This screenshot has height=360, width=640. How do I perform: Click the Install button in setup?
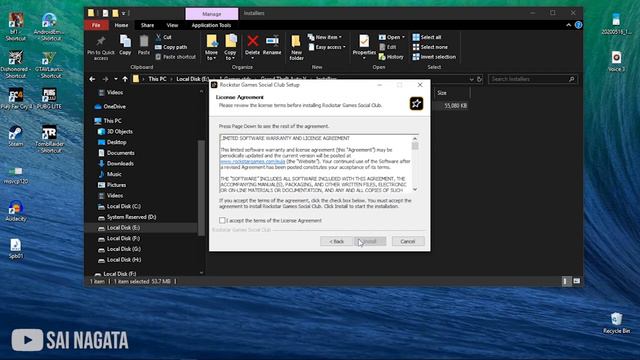point(370,242)
